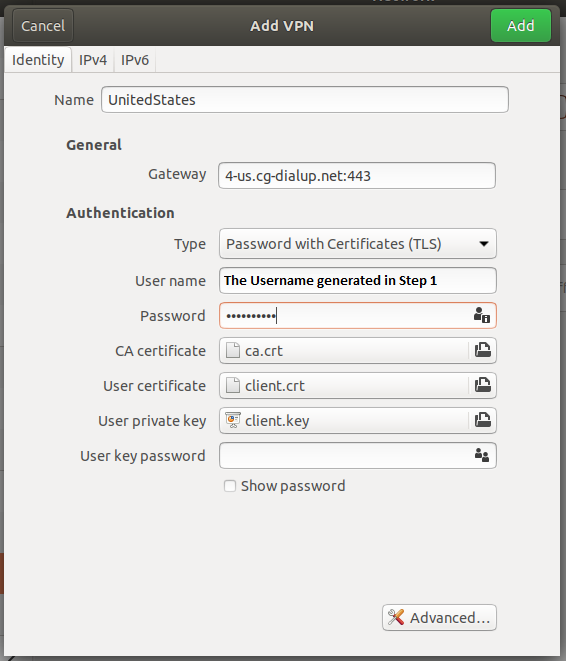Open the authentication Type dropdown
This screenshot has width=566, height=661.
(x=358, y=244)
